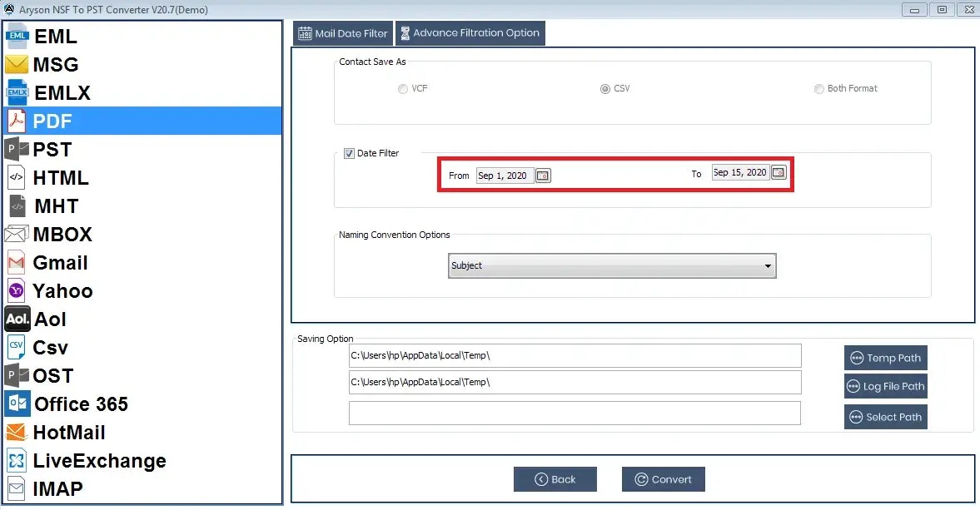Screen dimensions: 980x510
Task: Select the PST Outlook icon
Action: click(17, 149)
